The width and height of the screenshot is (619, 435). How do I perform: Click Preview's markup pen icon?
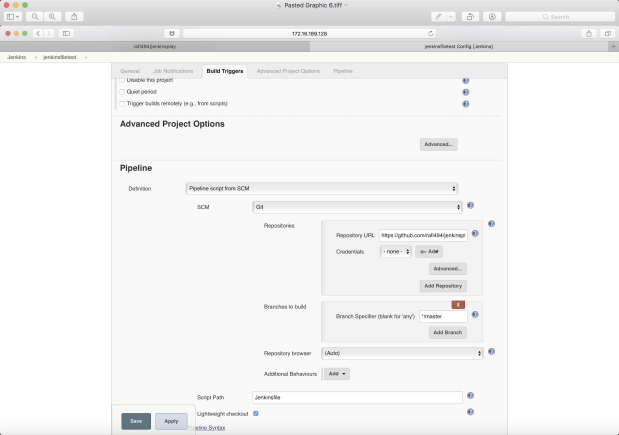point(438,17)
